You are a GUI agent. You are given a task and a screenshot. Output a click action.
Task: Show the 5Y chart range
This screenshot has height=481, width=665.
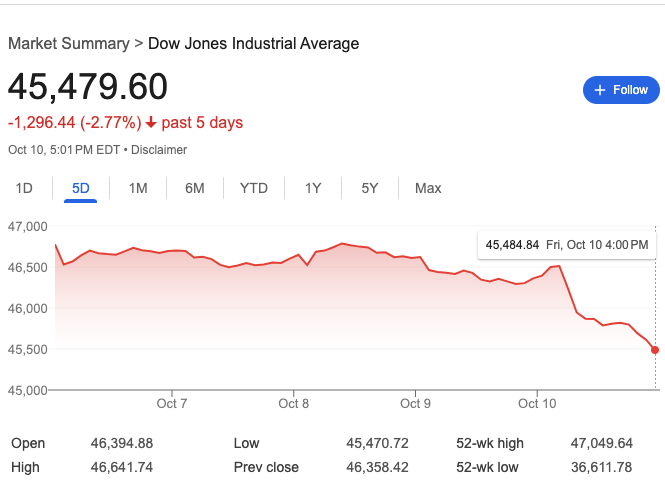pos(369,188)
